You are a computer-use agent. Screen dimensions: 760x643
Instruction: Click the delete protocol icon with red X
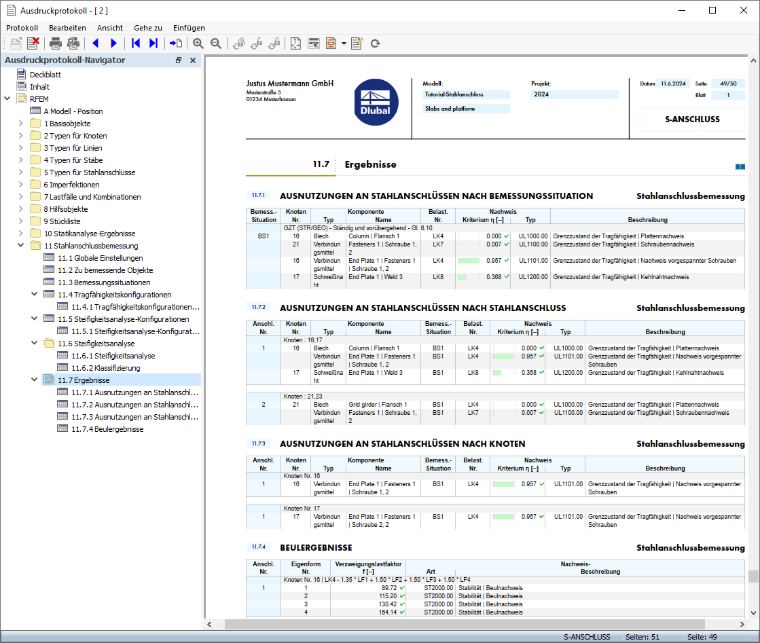click(x=33, y=44)
